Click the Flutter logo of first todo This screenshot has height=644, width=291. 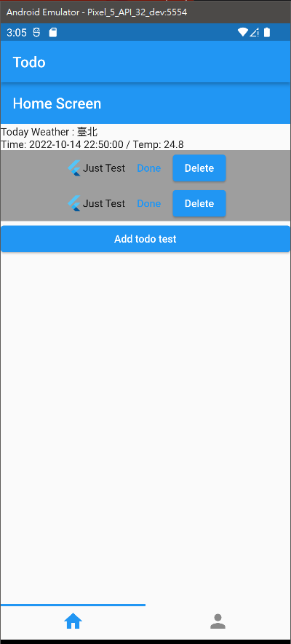(x=74, y=168)
